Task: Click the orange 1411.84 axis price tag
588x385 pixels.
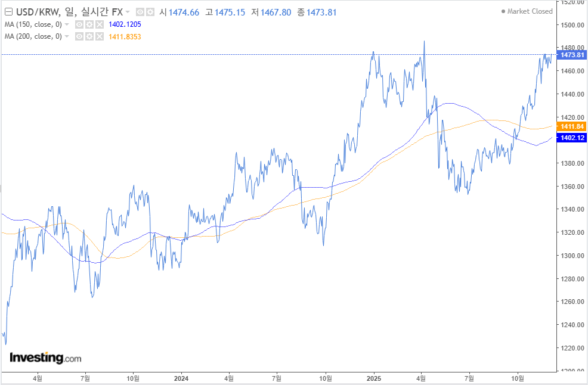Action: [x=571, y=127]
